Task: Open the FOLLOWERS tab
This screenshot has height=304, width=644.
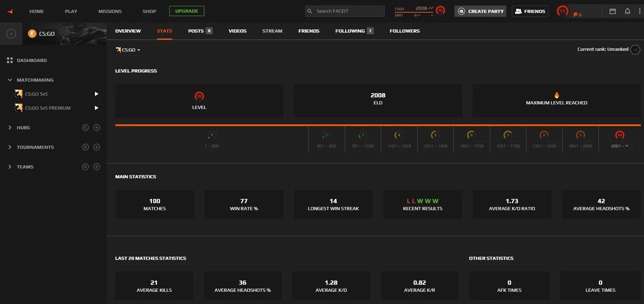Action: coord(405,31)
